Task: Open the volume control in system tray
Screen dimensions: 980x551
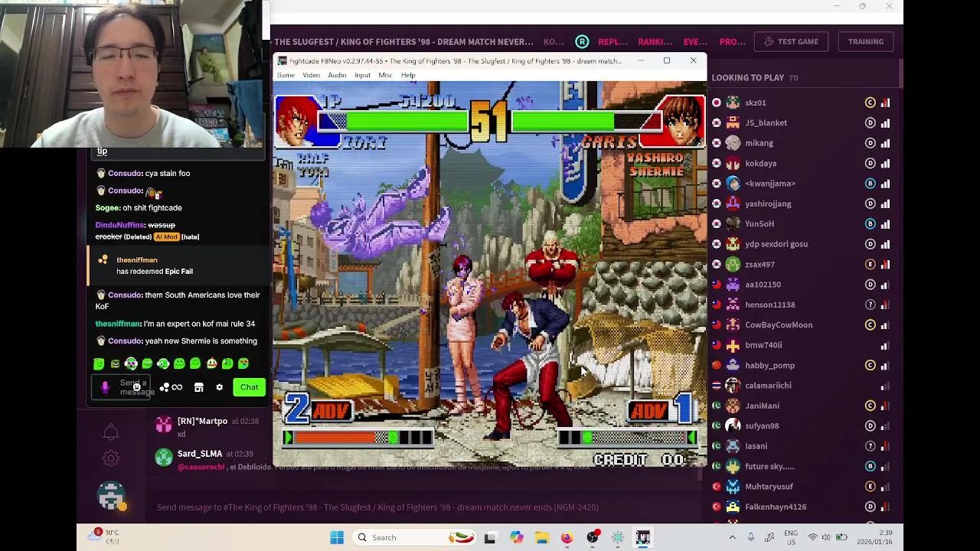Action: pyautogui.click(x=826, y=537)
